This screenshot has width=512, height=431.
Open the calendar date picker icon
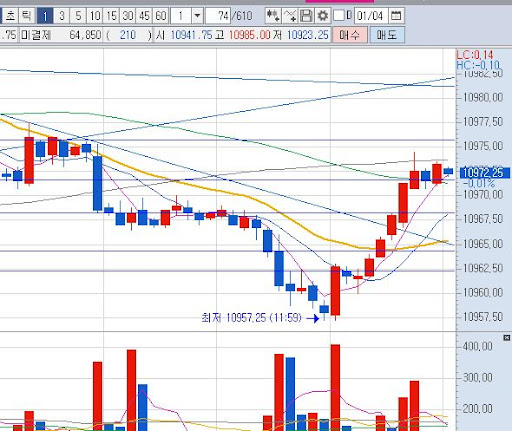[396, 16]
